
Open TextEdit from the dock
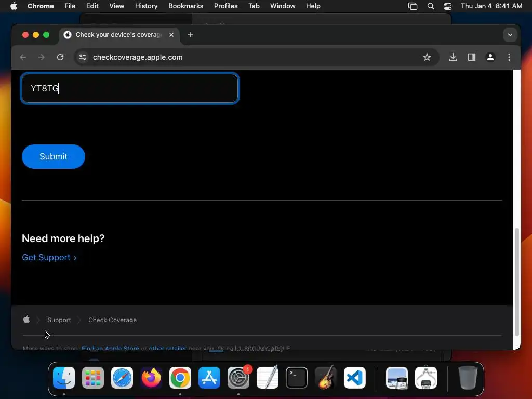point(268,377)
